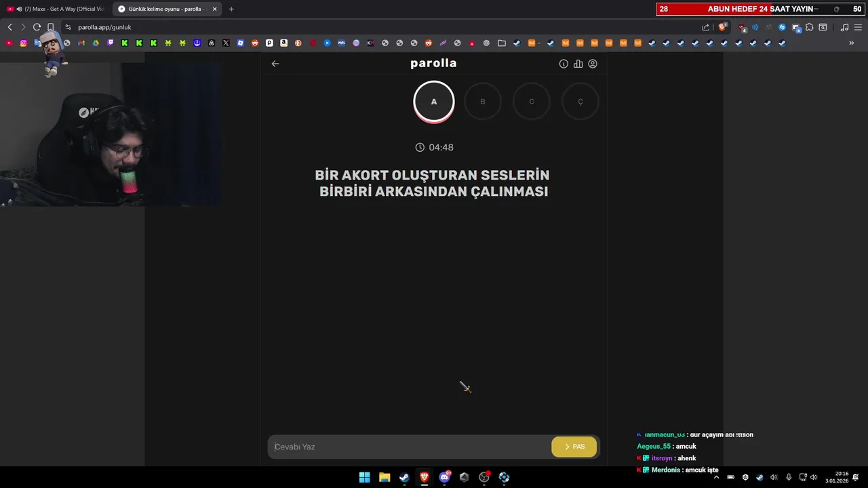Open the Gmail bookmark
Viewport: 868px width, 488px height.
pyautogui.click(x=81, y=43)
